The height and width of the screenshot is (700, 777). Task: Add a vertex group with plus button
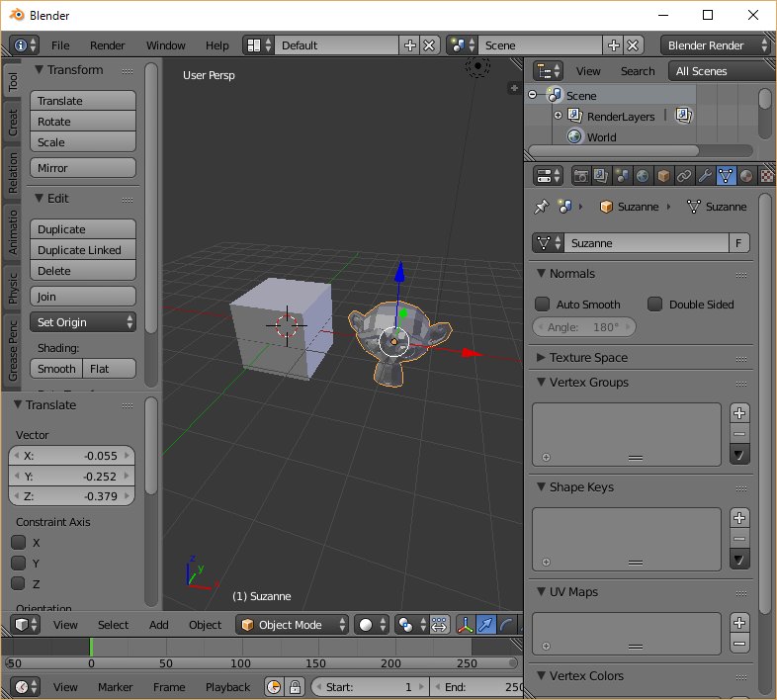pyautogui.click(x=739, y=413)
